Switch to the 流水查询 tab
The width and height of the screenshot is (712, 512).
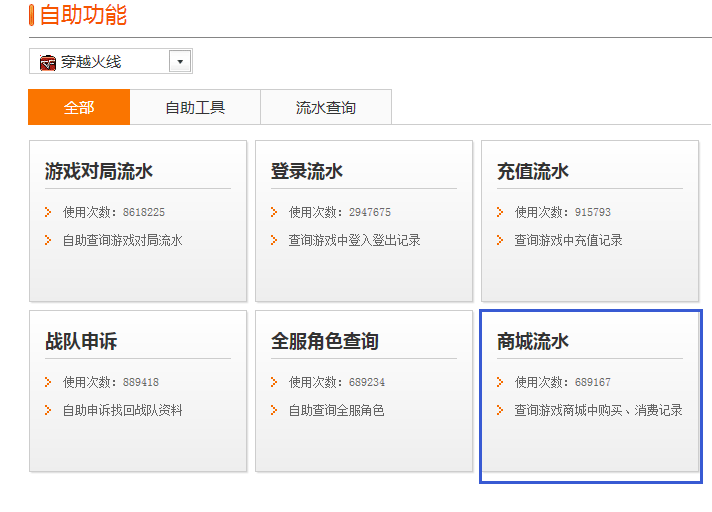325,108
